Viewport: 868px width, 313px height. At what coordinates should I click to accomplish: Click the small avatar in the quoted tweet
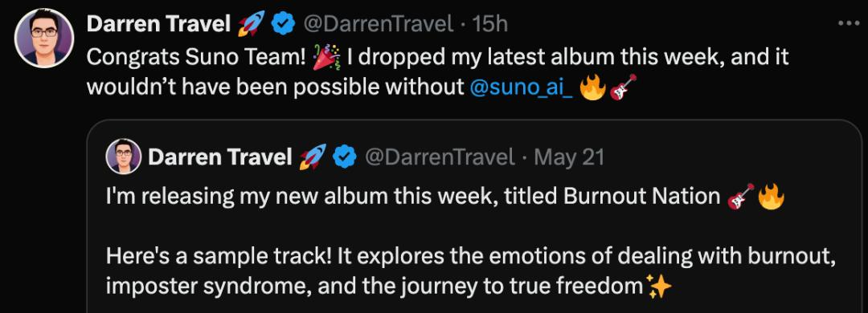[x=124, y=156]
